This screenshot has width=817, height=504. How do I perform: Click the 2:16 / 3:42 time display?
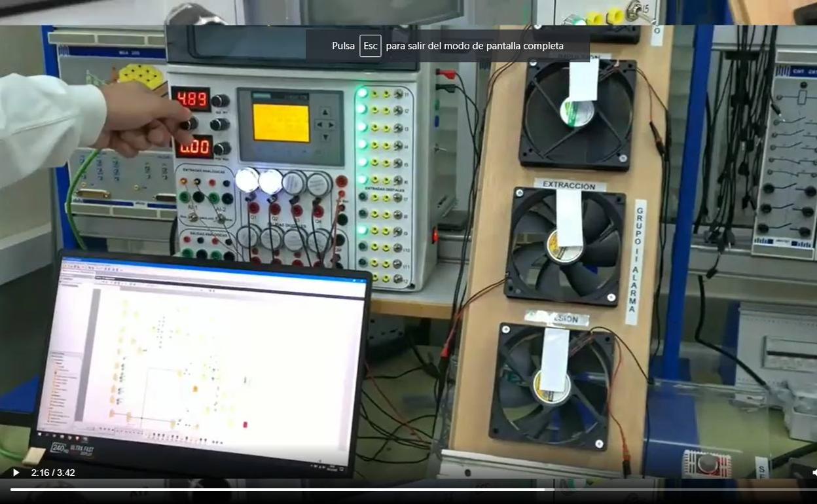53,473
